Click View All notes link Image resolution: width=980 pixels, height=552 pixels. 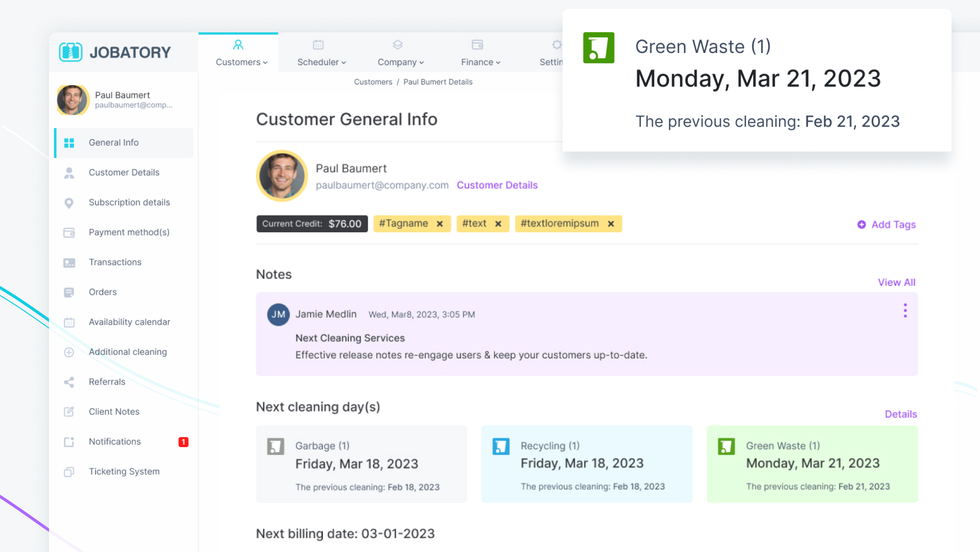896,282
